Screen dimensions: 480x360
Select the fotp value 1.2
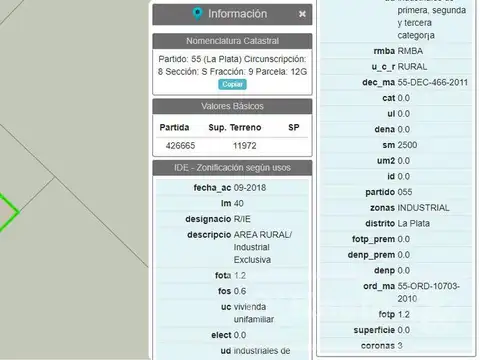[x=403, y=314]
